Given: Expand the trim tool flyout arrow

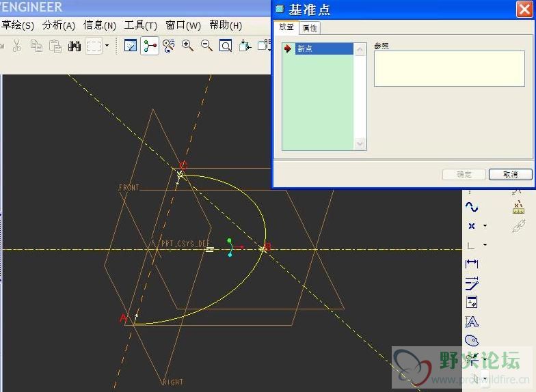Looking at the screenshot, I should (485, 359).
